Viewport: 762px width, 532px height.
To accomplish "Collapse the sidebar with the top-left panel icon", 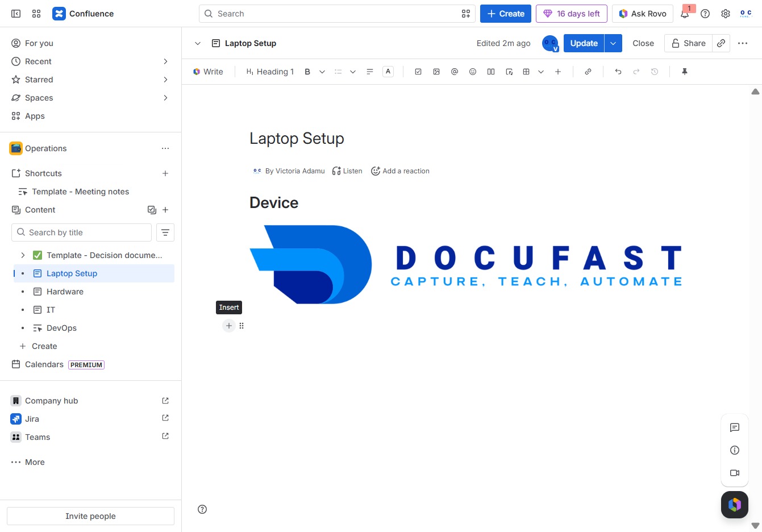I will (16, 14).
